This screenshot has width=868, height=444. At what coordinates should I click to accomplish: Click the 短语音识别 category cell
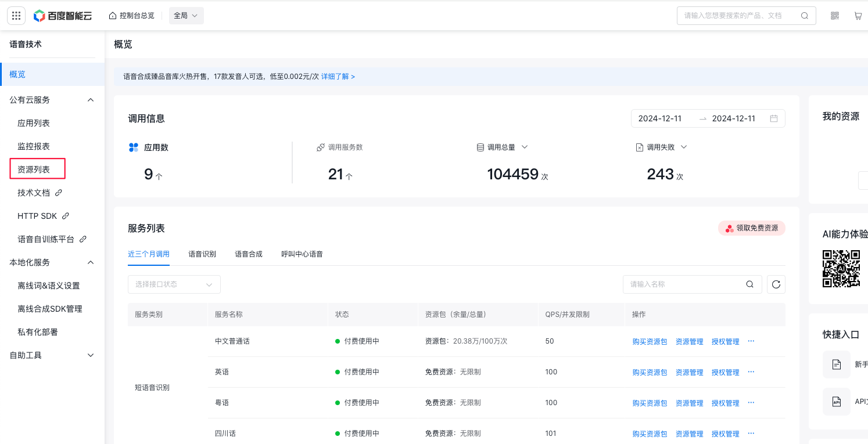pyautogui.click(x=152, y=387)
